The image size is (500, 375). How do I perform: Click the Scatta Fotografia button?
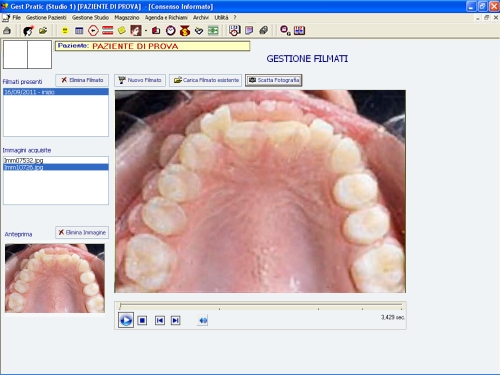click(x=274, y=80)
